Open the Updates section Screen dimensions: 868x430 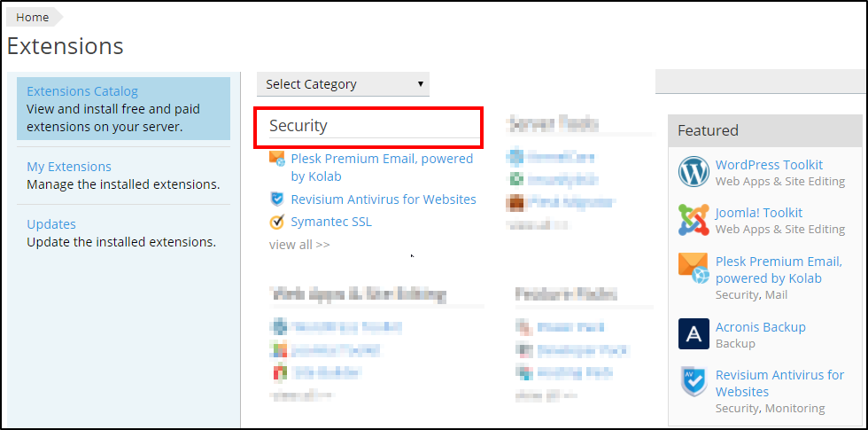point(51,224)
